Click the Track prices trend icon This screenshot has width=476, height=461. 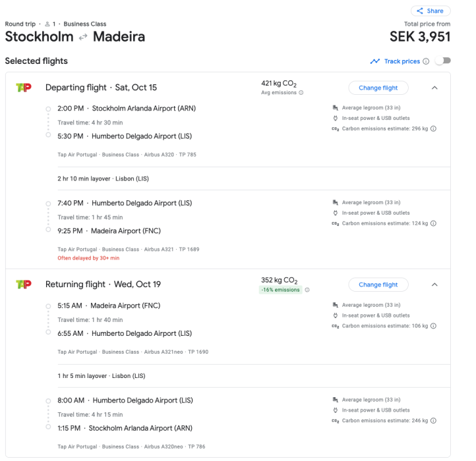click(x=375, y=61)
